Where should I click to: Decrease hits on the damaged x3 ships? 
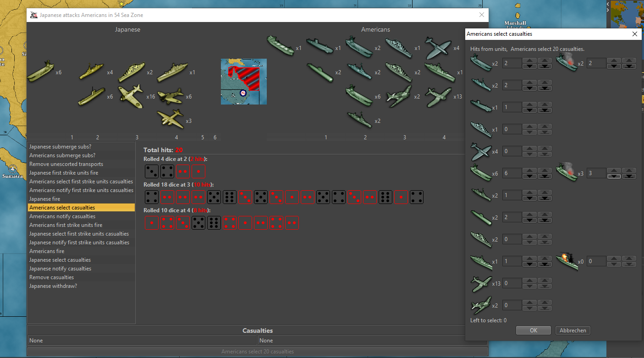pos(614,176)
